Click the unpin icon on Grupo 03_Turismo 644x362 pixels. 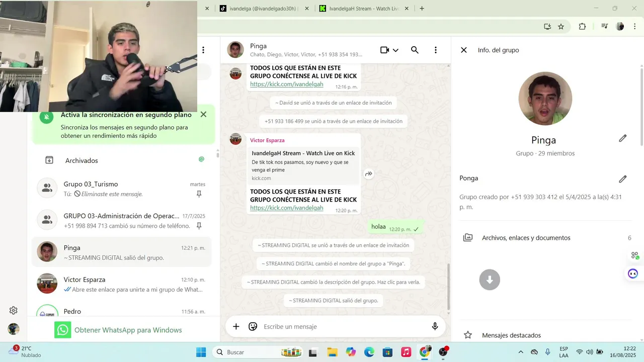[199, 194]
